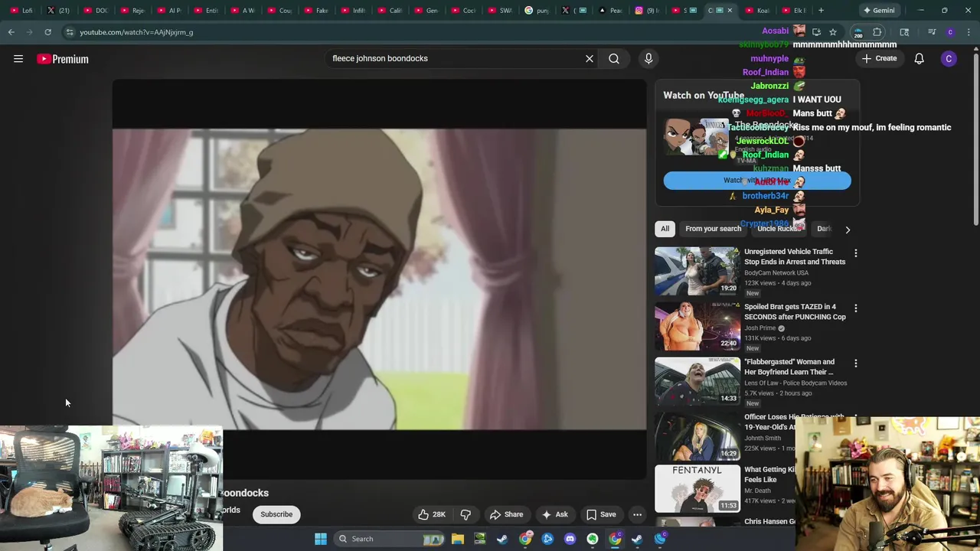Save the video to a playlist

click(601, 514)
